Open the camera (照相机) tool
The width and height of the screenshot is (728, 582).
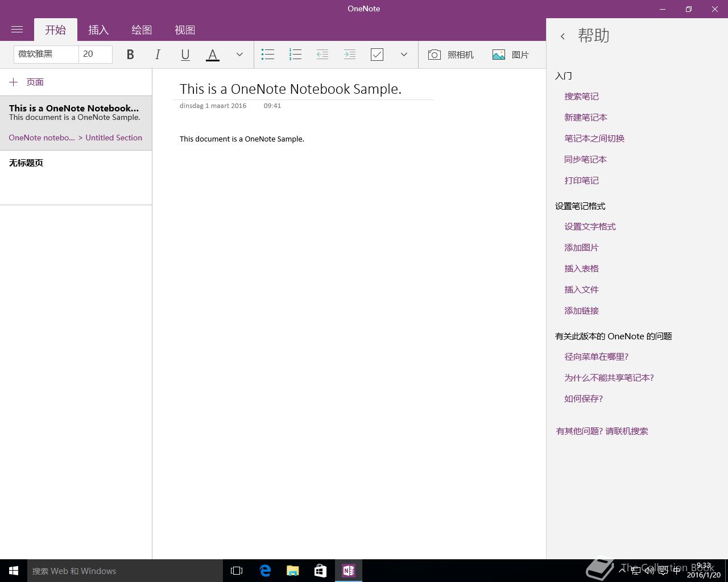click(450, 55)
